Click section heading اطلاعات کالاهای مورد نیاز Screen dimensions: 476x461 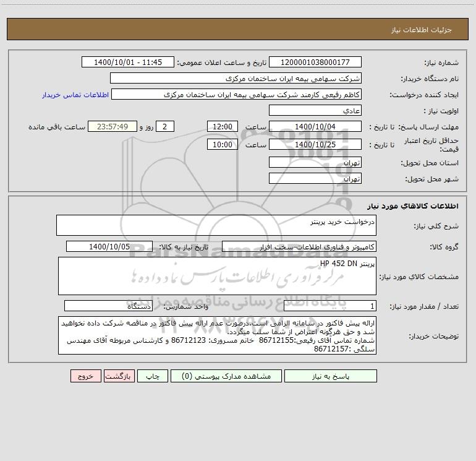point(412,206)
